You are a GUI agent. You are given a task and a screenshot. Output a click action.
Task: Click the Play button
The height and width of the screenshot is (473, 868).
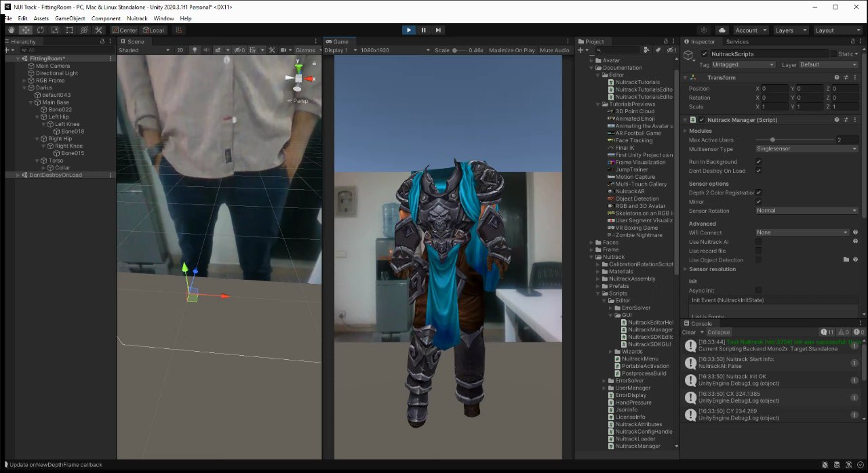pyautogui.click(x=408, y=30)
